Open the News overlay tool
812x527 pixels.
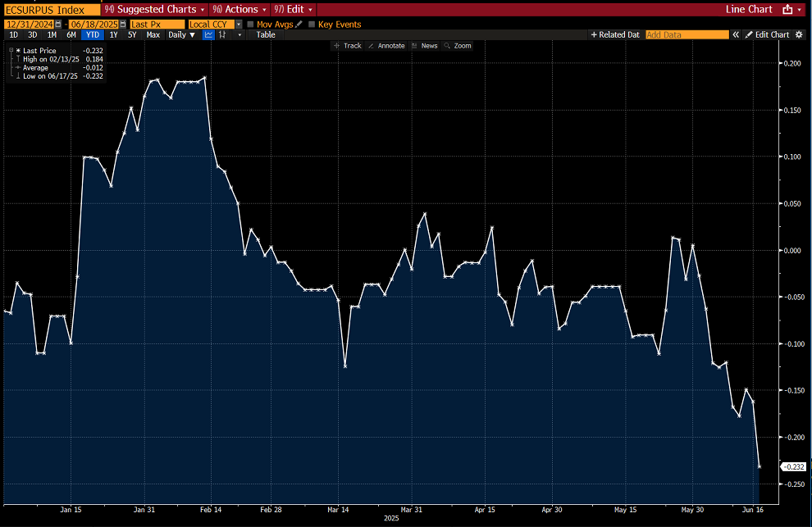click(425, 46)
